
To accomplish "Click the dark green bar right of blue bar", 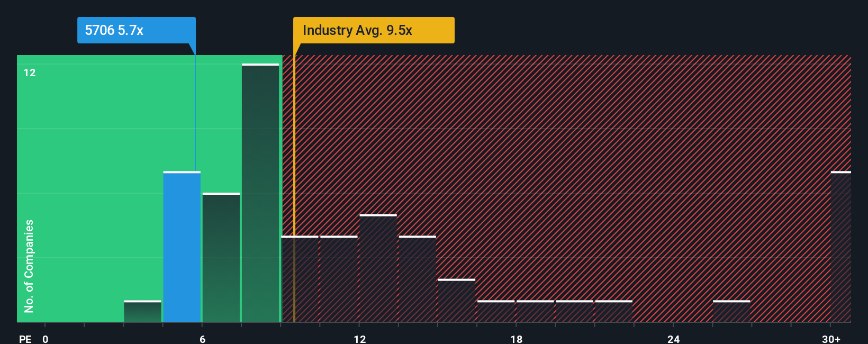I will click(x=221, y=257).
